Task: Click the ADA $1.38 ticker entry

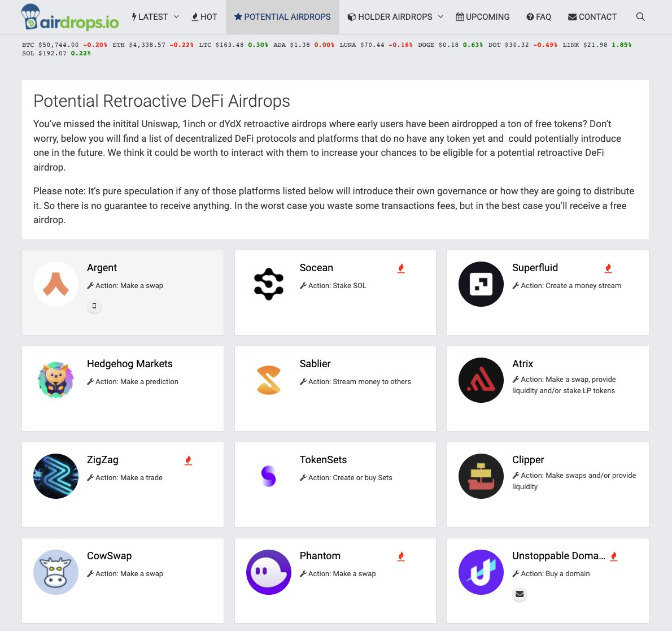Action: (303, 45)
